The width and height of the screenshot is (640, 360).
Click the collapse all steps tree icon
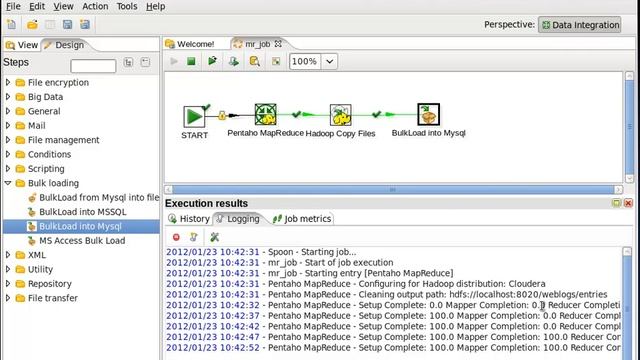tap(145, 62)
